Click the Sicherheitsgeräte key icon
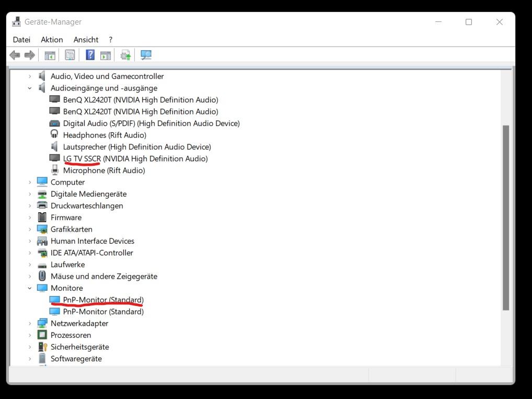Screen dimensions: 532x399 pos(42,347)
